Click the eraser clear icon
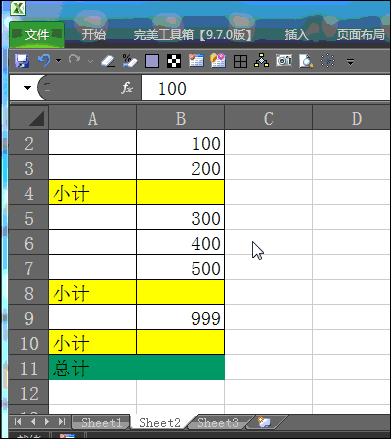The height and width of the screenshot is (439, 391). (x=108, y=61)
